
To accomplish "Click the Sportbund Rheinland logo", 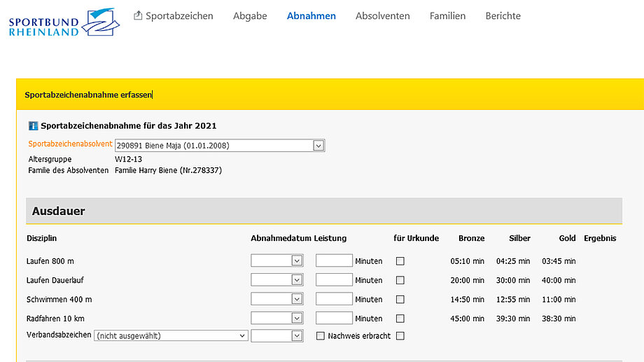I will tap(64, 22).
